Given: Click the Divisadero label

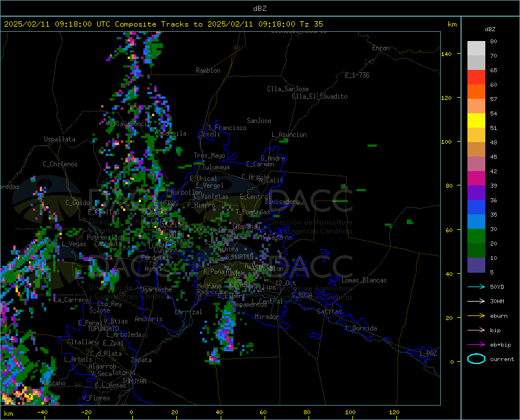Looking at the screenshot, I should coord(282,202).
